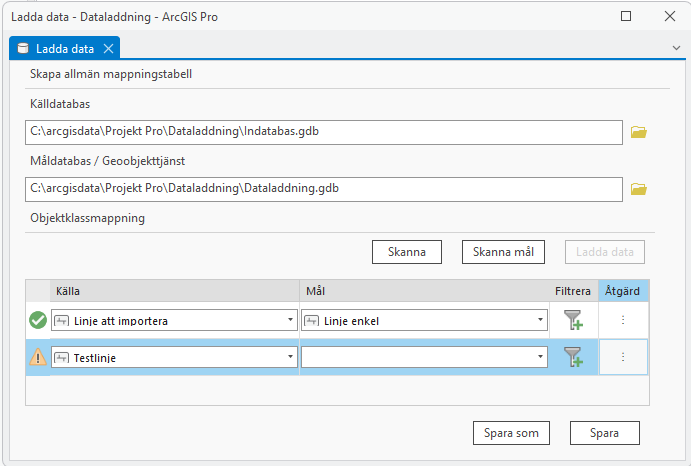Expand the Linje att importera source dropdown
The image size is (691, 466).
point(290,321)
